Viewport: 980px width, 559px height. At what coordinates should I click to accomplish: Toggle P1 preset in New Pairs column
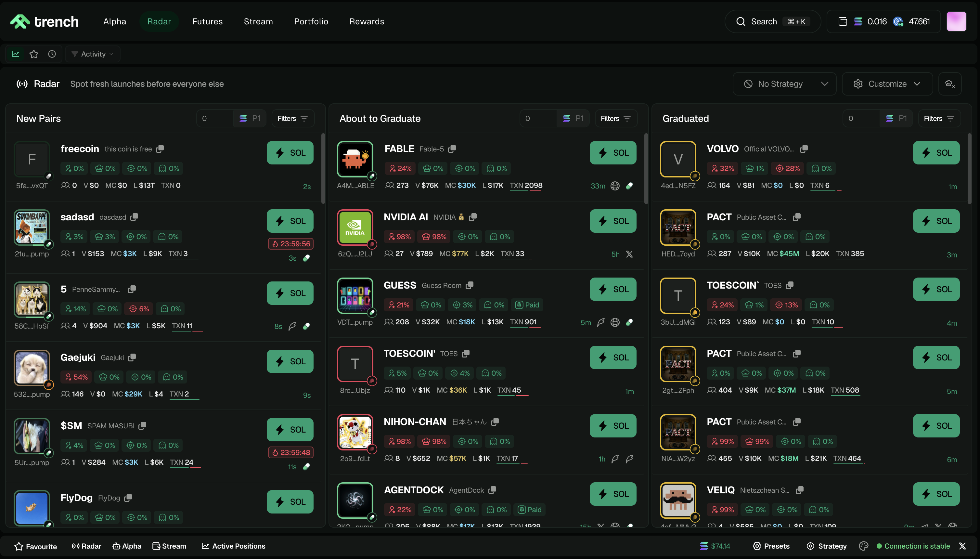[250, 118]
